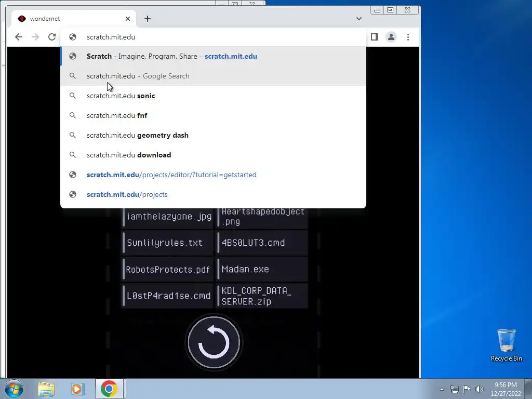This screenshot has height=399, width=532.
Task: Open the side panel icon in Chrome toolbar
Action: point(375,37)
